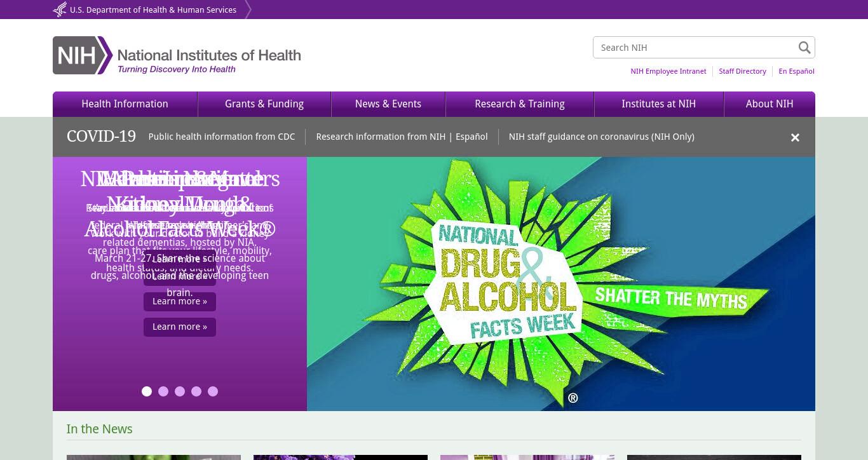Screen dimensions: 868x460
Task: Open NIH Employee Intranet link
Action: pos(668,71)
